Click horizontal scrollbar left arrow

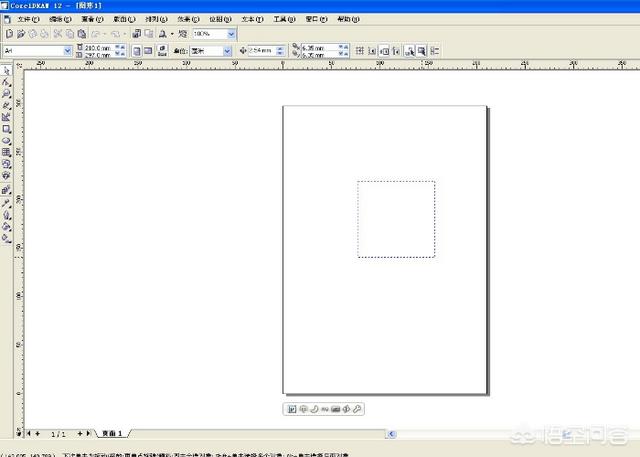[x=392, y=434]
